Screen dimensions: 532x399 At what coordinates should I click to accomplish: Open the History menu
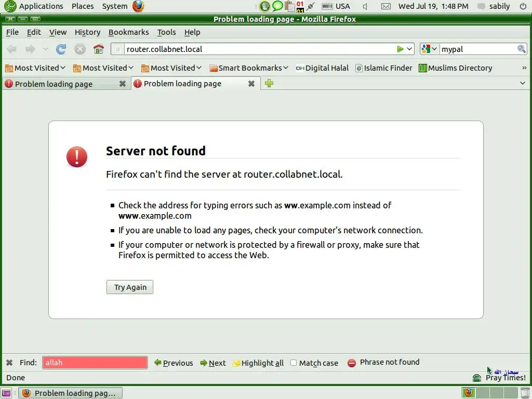pyautogui.click(x=87, y=32)
